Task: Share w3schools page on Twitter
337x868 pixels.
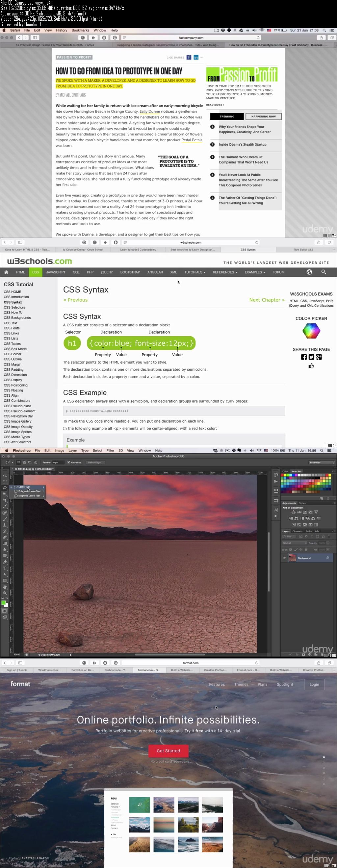Action: click(311, 357)
